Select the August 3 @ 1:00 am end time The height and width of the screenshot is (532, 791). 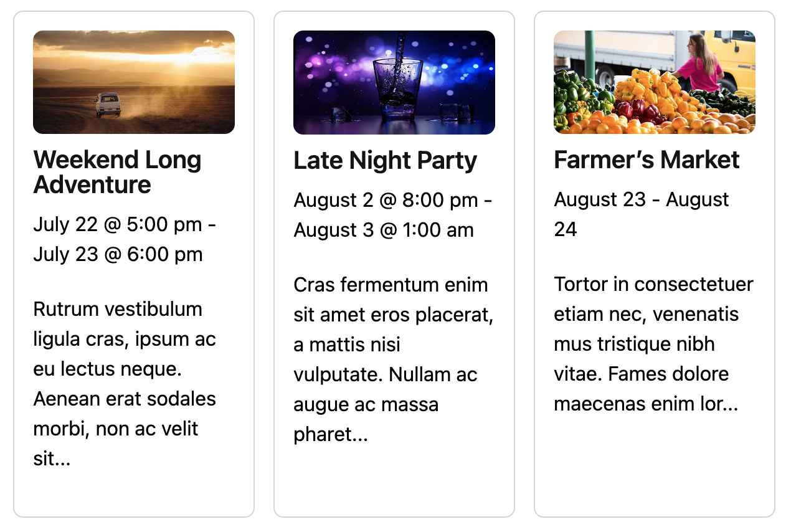[384, 230]
